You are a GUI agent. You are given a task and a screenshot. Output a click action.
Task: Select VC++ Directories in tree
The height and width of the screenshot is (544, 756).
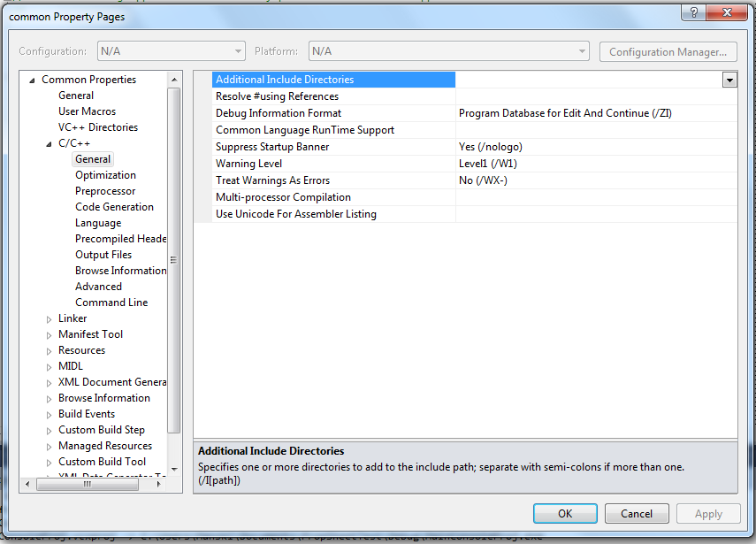(98, 127)
